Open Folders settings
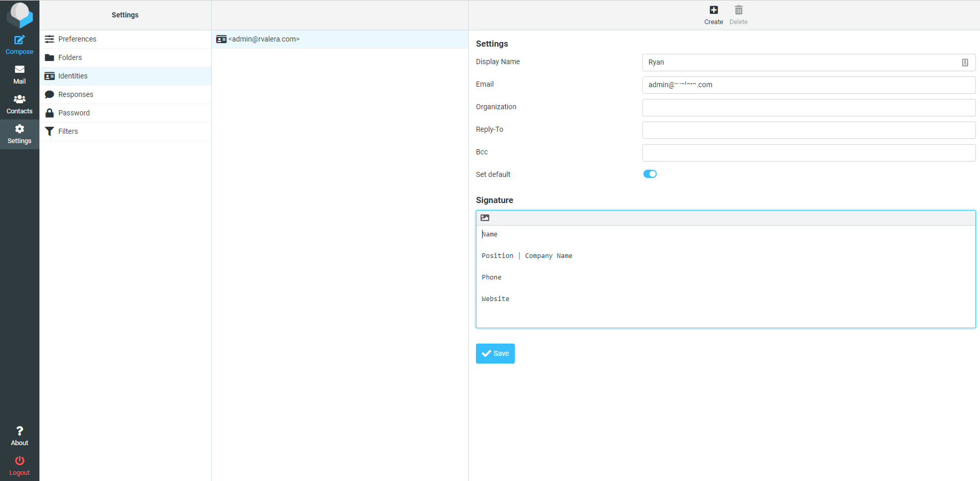 70,57
